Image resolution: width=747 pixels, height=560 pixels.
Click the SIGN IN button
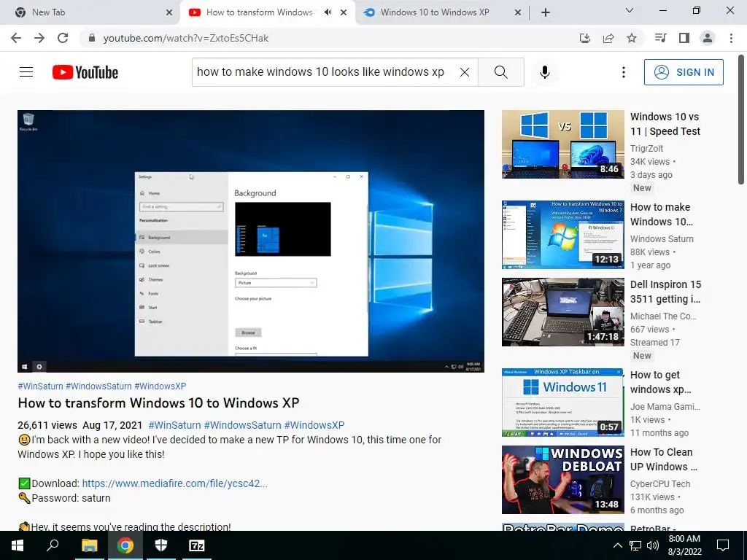pos(684,72)
